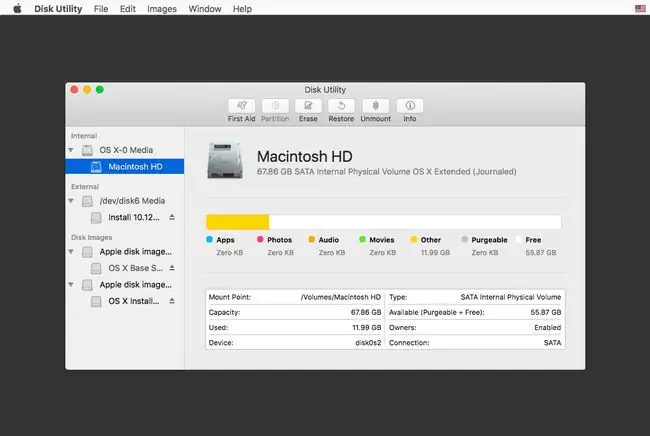Click Macintosh HD volume icon in sidebar
Screen dimensions: 650x436
pos(96,167)
